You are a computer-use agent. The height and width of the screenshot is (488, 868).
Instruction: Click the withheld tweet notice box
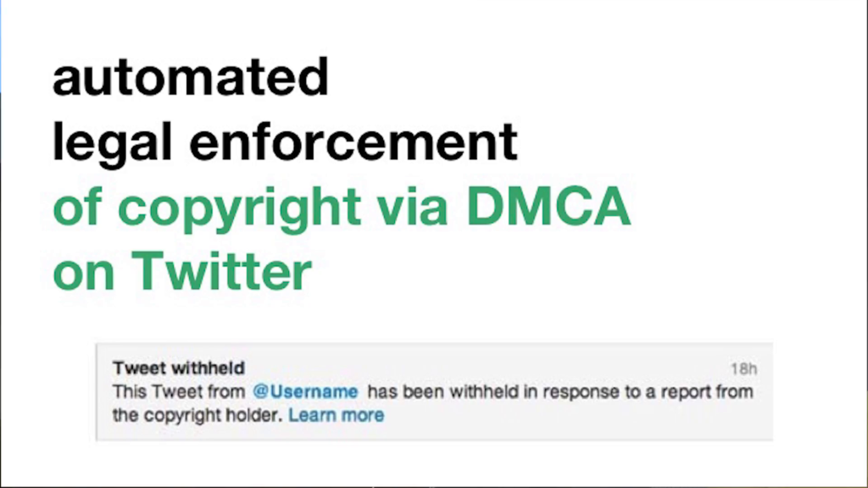pos(435,391)
